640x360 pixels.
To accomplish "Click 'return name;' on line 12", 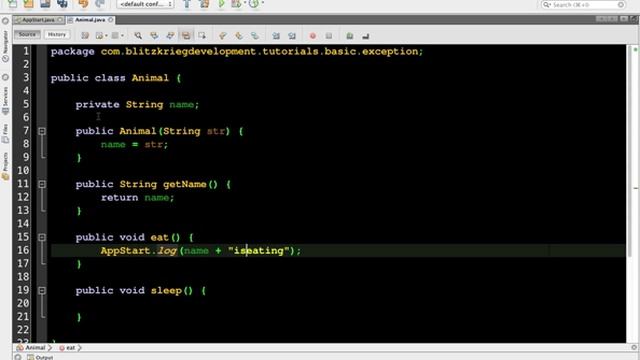I will click(138, 198).
